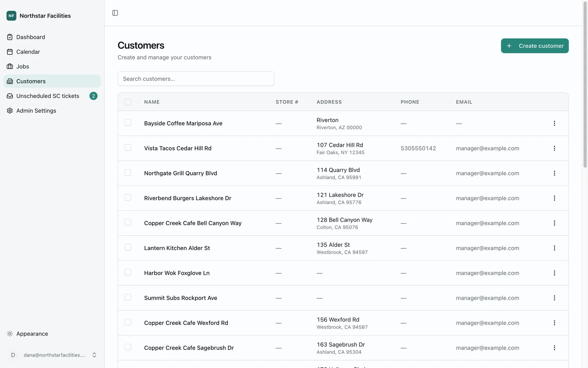Click the Search customers field
588x368 pixels.
pos(196,79)
